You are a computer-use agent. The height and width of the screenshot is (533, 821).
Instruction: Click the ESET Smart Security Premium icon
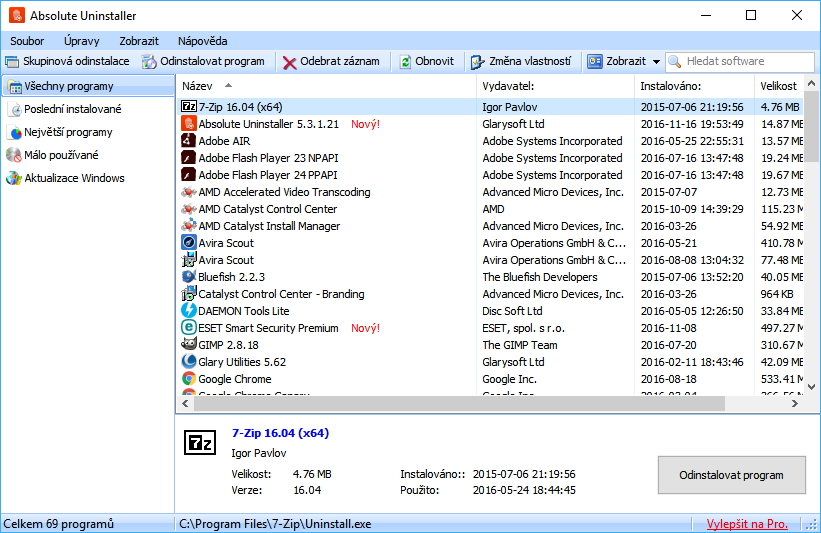coord(188,328)
